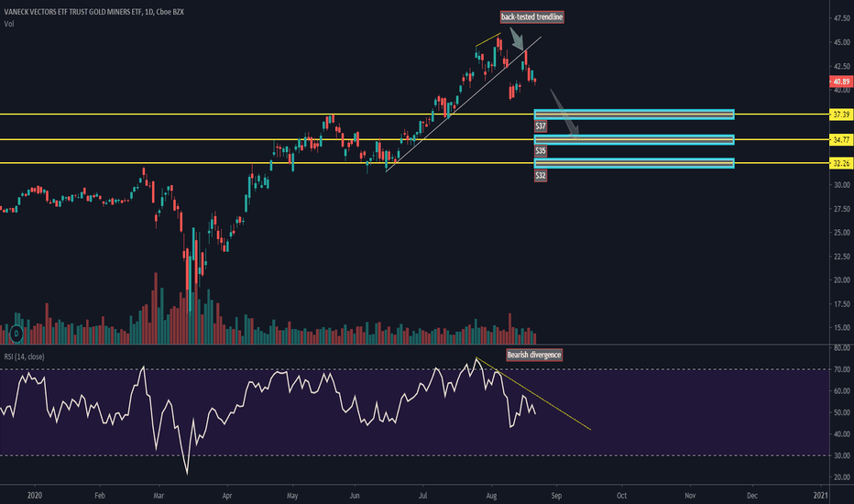
Task: Select the VANECK VECTORS ETF chart title
Action: (93, 12)
